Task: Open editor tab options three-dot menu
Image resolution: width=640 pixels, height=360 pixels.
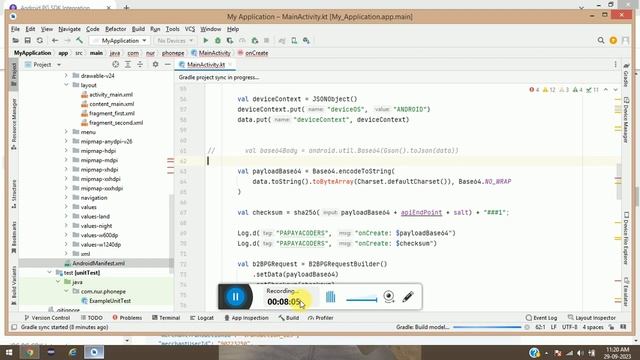Action: coord(616,64)
